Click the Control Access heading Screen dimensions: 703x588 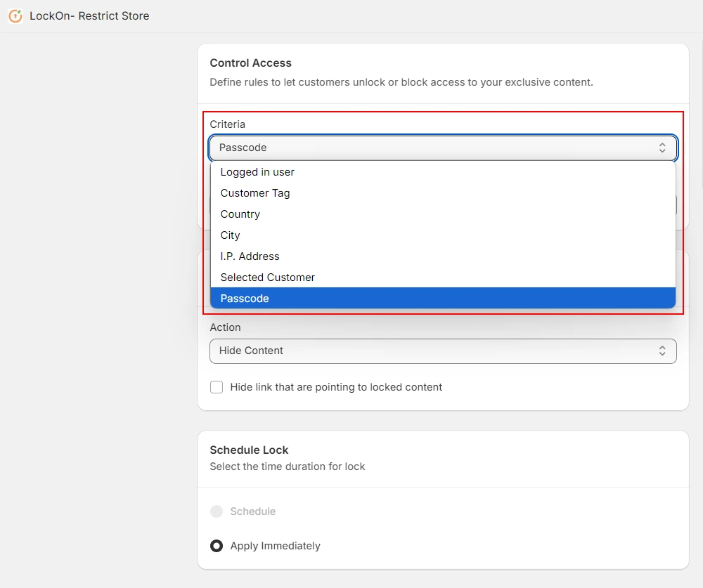(x=251, y=63)
